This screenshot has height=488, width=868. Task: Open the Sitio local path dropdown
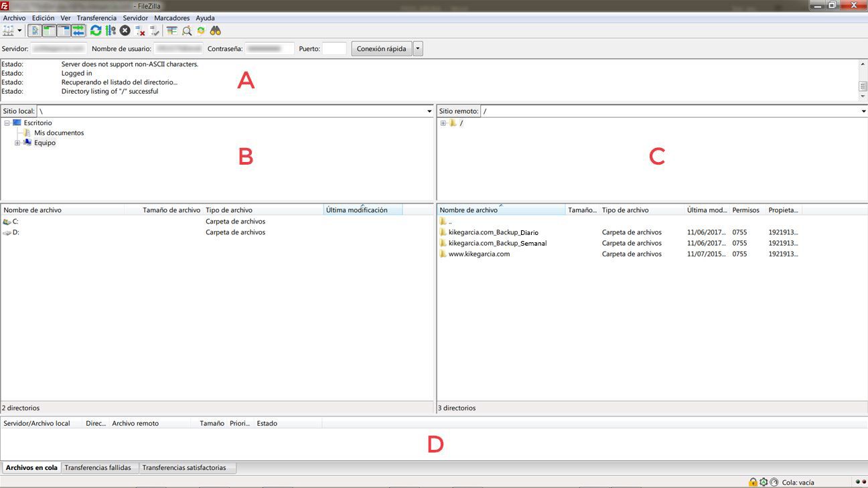tap(429, 111)
